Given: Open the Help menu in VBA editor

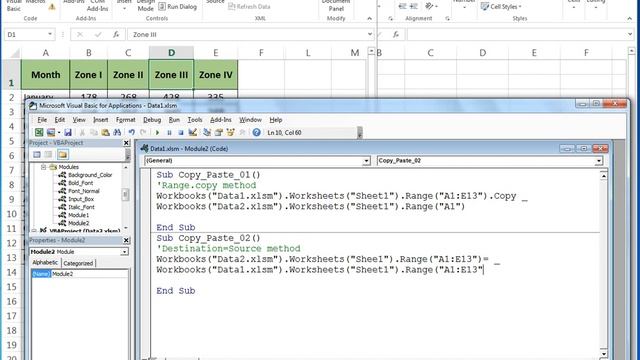Looking at the screenshot, I should click(x=276, y=120).
